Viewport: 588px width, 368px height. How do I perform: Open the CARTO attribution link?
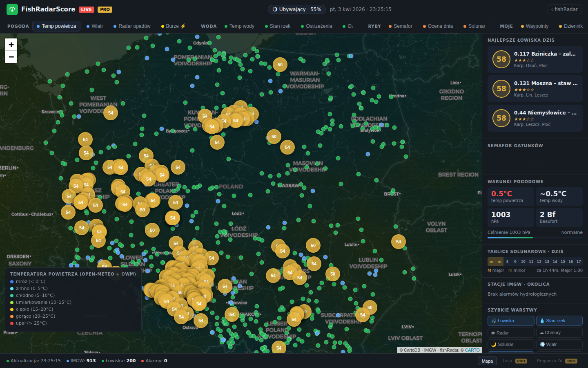472,350
